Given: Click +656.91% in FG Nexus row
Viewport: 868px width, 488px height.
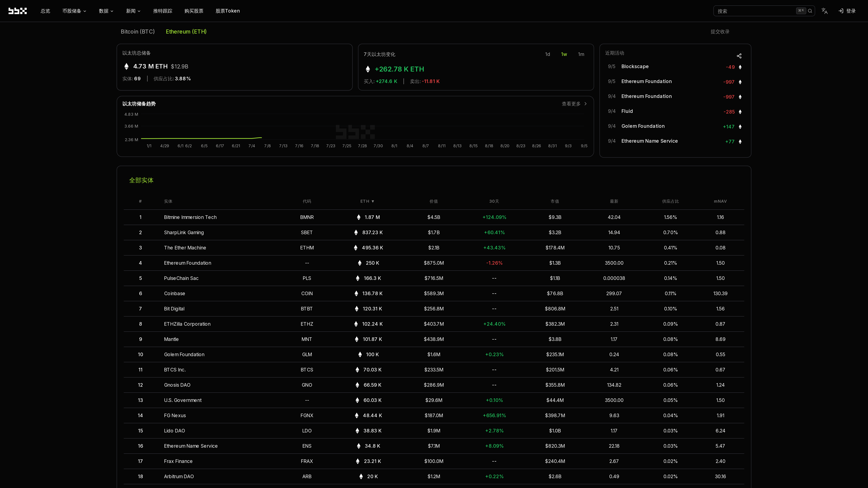Looking at the screenshot, I should (x=494, y=416).
